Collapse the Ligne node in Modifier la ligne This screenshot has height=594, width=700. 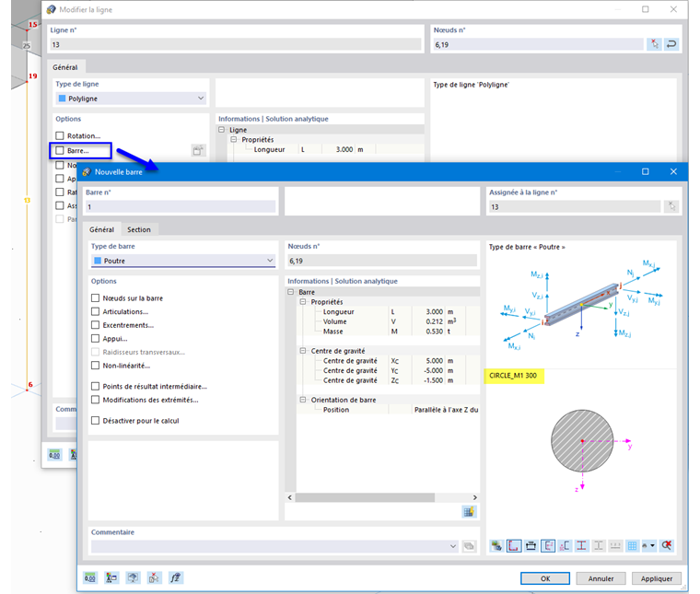[x=221, y=130]
